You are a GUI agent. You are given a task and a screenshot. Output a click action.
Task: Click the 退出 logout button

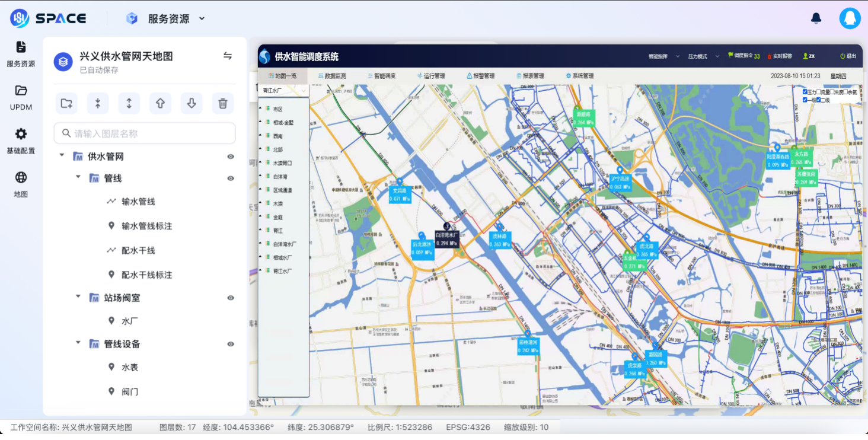click(848, 56)
